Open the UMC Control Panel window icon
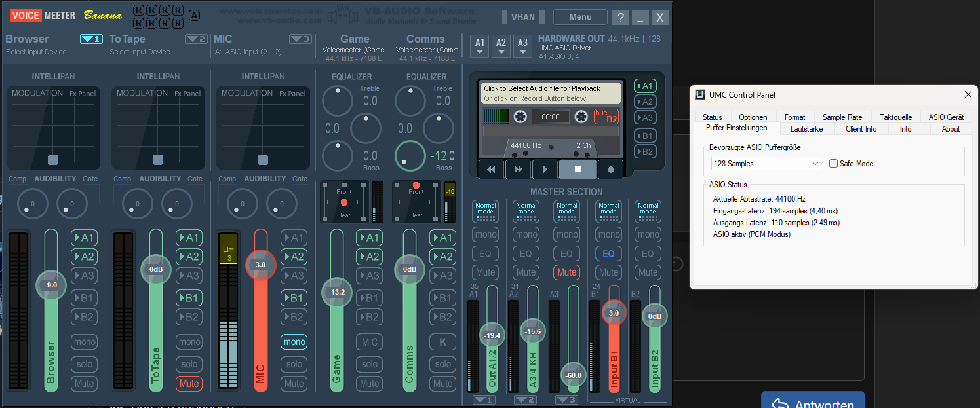The image size is (980, 408). tap(700, 94)
